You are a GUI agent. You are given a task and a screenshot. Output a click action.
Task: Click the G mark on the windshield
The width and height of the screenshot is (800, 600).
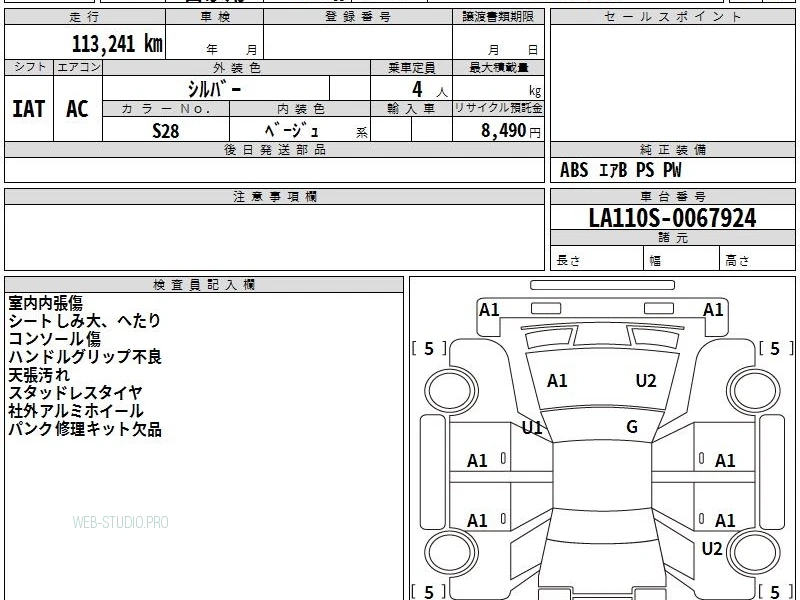pyautogui.click(x=632, y=427)
